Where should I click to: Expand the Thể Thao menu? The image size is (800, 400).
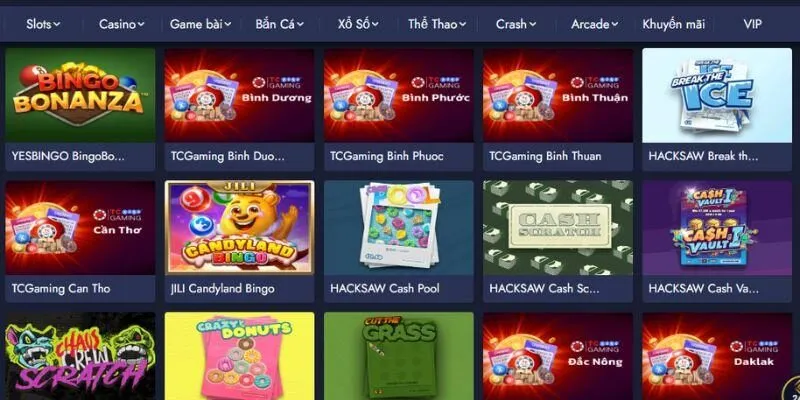[437, 24]
